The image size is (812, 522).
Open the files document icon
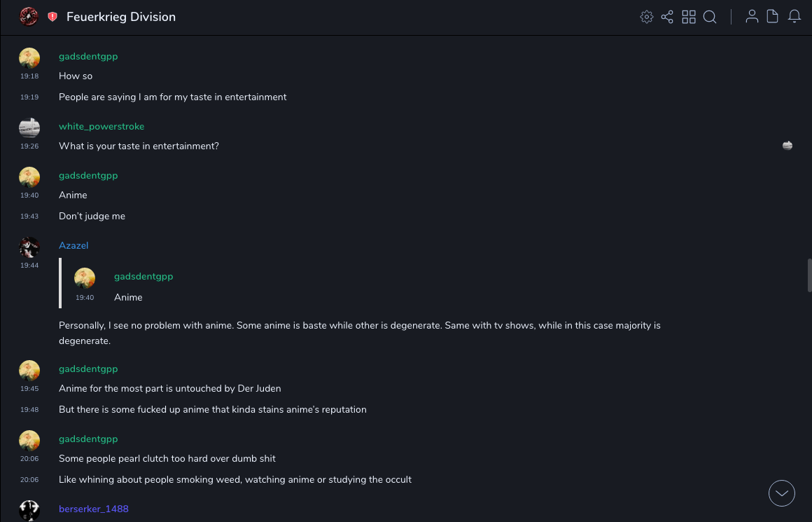coord(773,17)
